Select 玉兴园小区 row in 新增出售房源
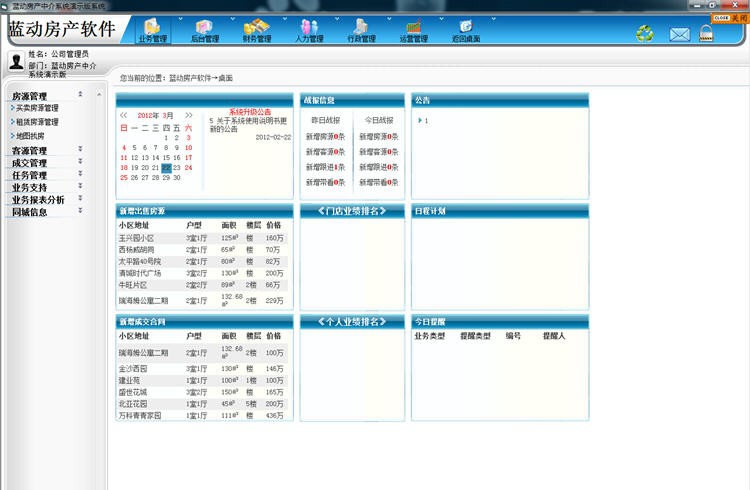 coord(203,238)
